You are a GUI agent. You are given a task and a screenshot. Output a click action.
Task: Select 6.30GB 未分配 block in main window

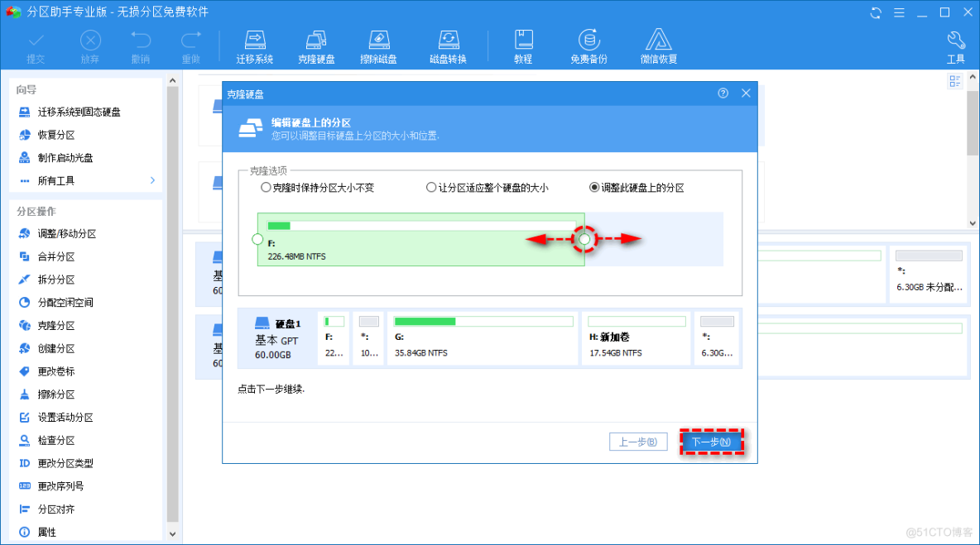pos(929,273)
